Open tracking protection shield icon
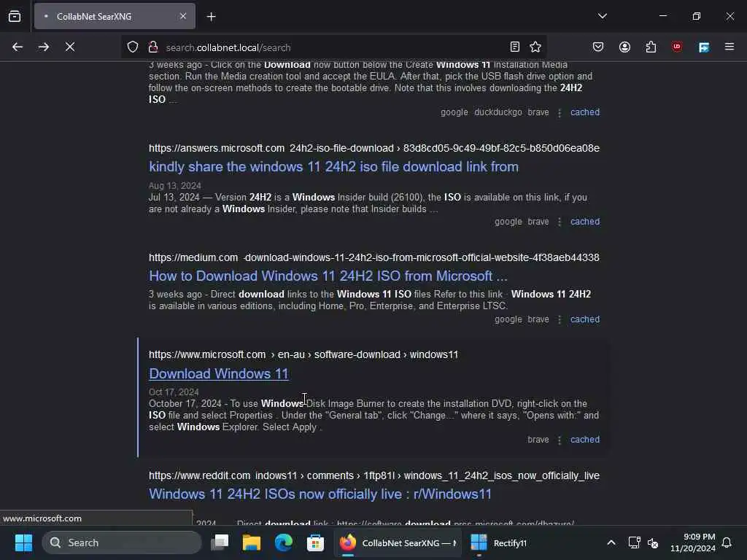 (133, 47)
